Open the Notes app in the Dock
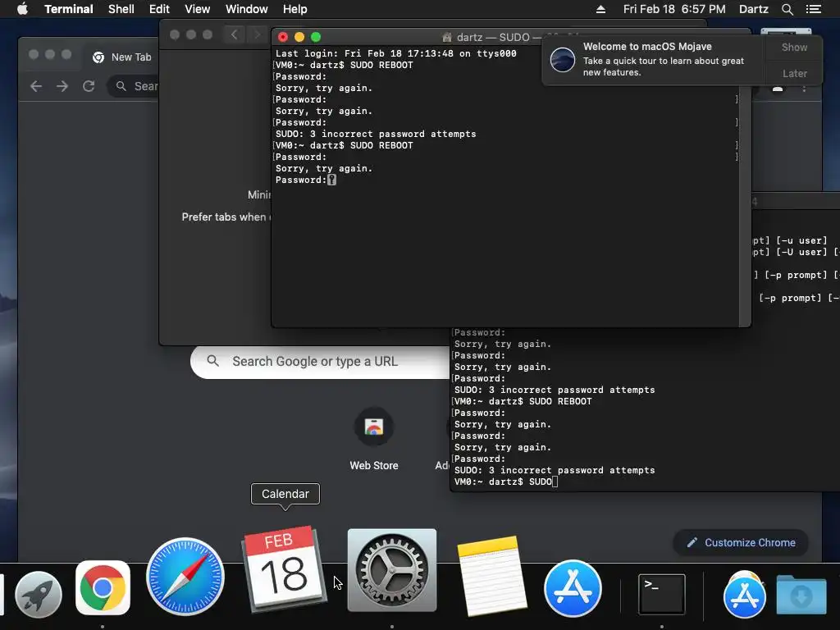 [492, 575]
